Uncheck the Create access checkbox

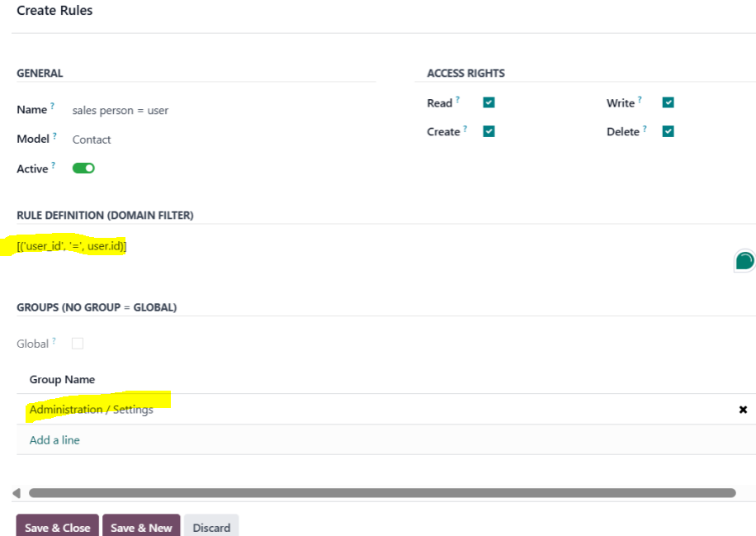coord(489,131)
